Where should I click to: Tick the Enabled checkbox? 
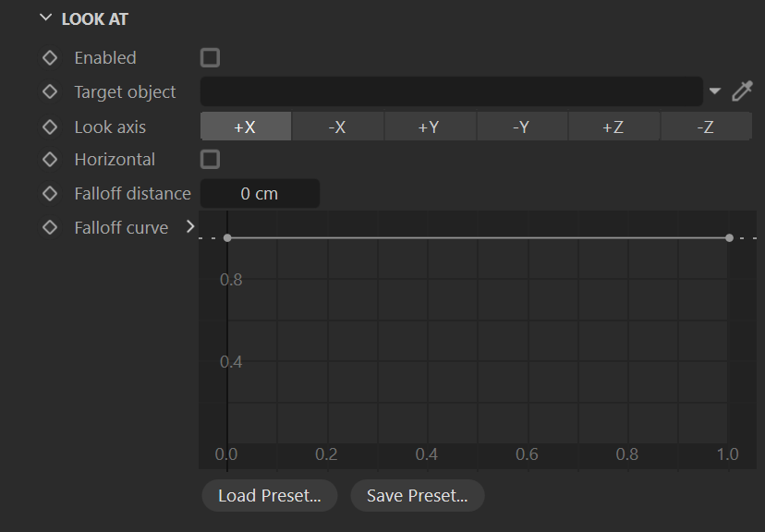point(211,58)
